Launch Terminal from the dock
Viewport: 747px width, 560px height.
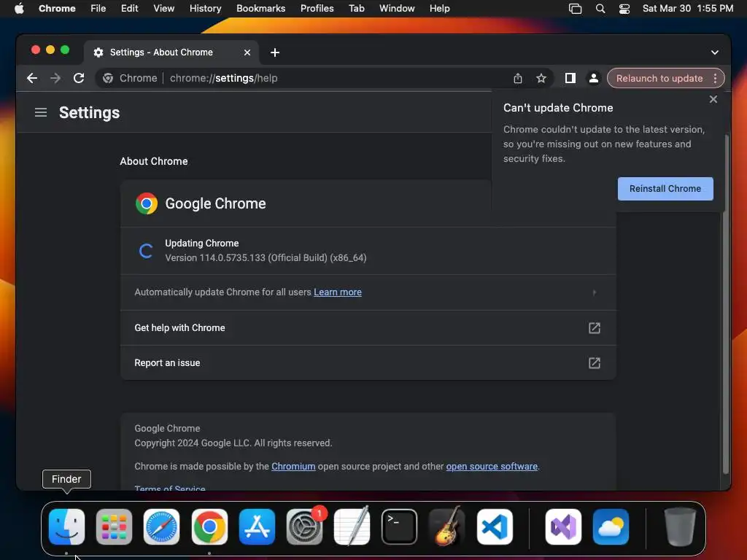click(x=399, y=526)
